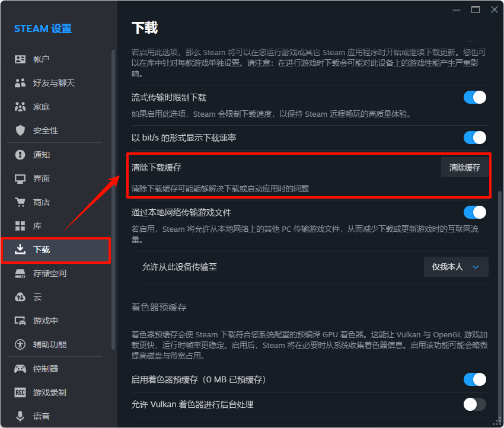Screen dimensions: 504x428
Task: Open the 仅我本人 dropdown
Action: [x=456, y=267]
